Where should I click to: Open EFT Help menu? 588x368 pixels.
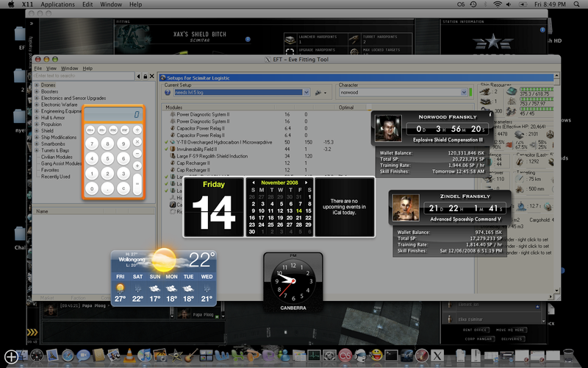pyautogui.click(x=87, y=68)
